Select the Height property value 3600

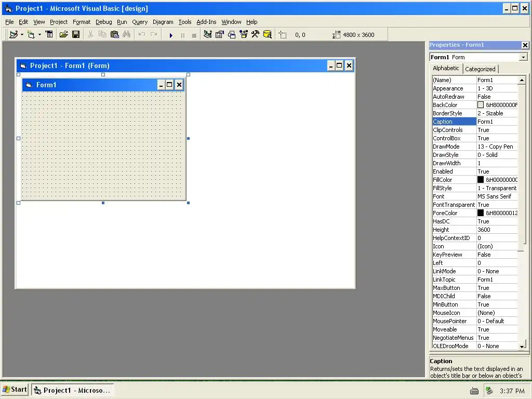[x=497, y=230]
